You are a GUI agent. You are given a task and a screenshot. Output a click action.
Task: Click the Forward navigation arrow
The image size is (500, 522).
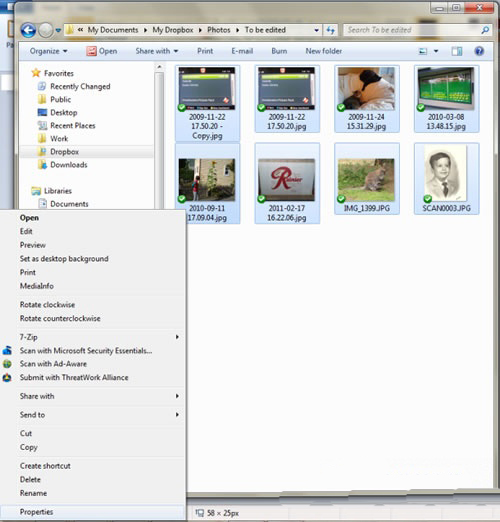pos(46,30)
